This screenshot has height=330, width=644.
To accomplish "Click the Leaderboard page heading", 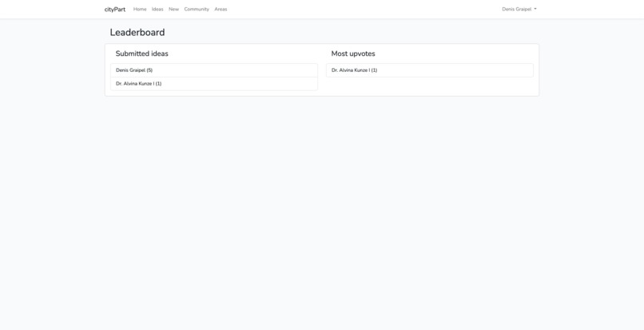I will 137,32.
